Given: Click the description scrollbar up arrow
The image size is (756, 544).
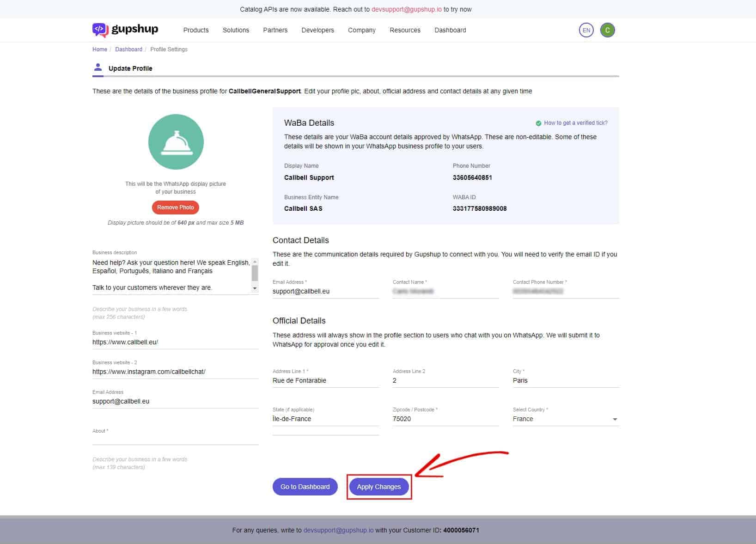Looking at the screenshot, I should pyautogui.click(x=255, y=262).
